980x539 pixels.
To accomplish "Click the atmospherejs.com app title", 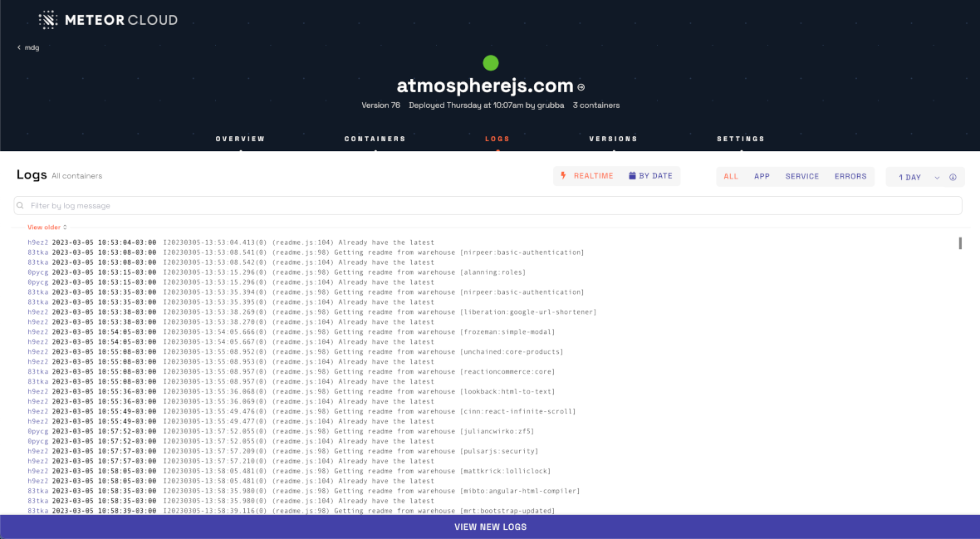I will pos(485,86).
